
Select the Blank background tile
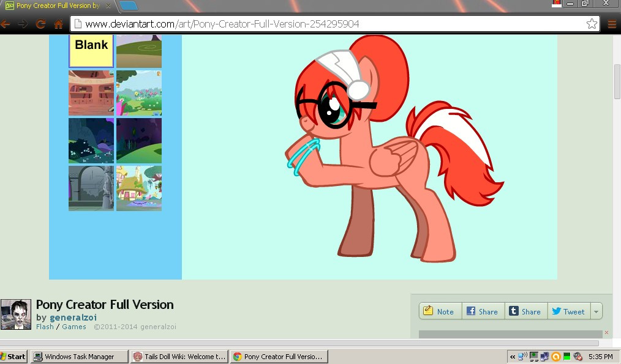pos(91,51)
